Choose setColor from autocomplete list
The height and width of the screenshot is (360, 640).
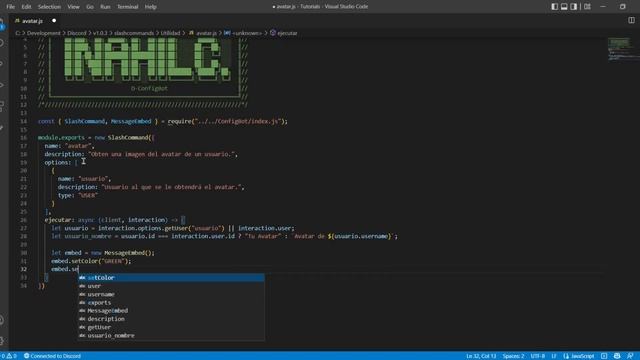(171, 278)
